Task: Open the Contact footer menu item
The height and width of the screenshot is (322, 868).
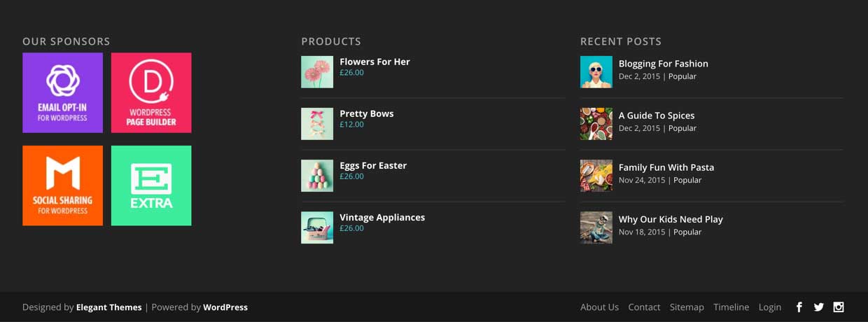Action: coord(644,307)
